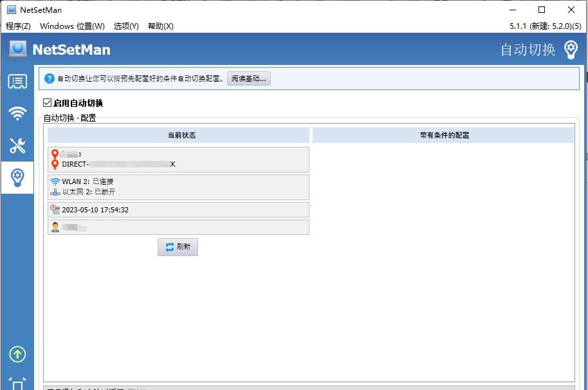The height and width of the screenshot is (390, 588).
Task: Select the AutoSwitch lightbulb sidebar tab
Action: 17,178
